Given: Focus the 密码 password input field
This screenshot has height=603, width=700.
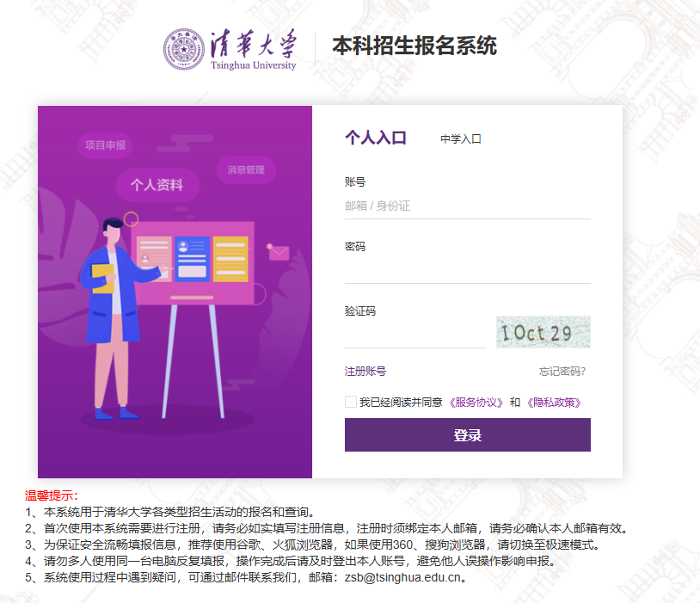Looking at the screenshot, I should 468,270.
